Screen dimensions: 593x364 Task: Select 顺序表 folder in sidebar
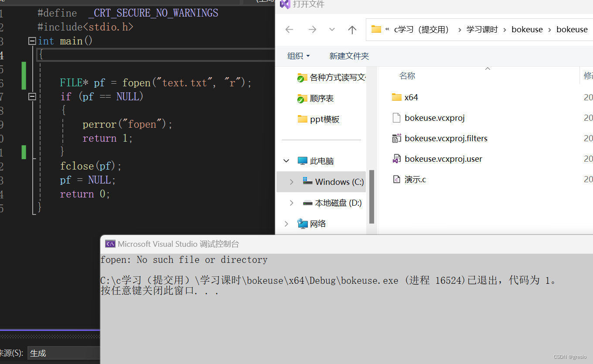tap(315, 98)
